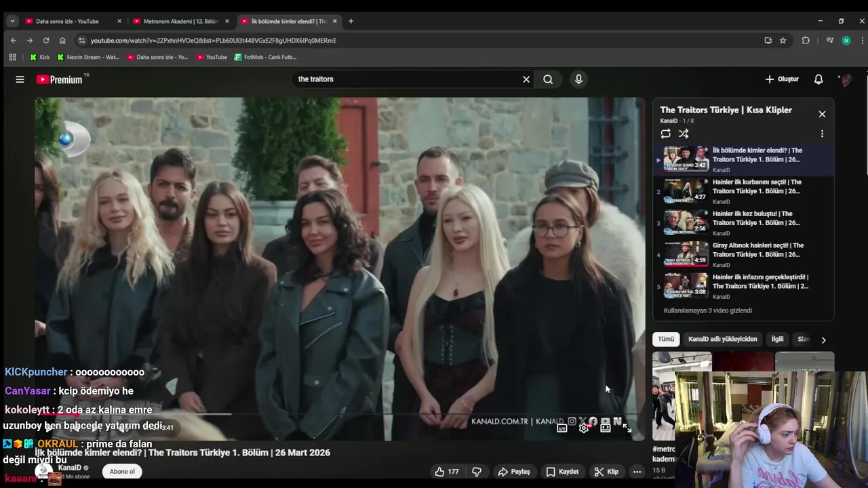This screenshot has height=488, width=868.
Task: Select the İlgili filter chip
Action: pyautogui.click(x=777, y=339)
